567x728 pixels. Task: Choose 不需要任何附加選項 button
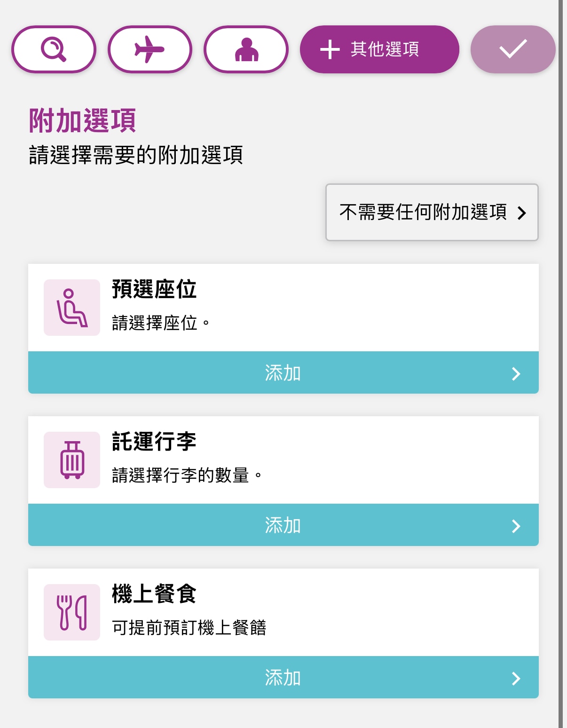(432, 212)
